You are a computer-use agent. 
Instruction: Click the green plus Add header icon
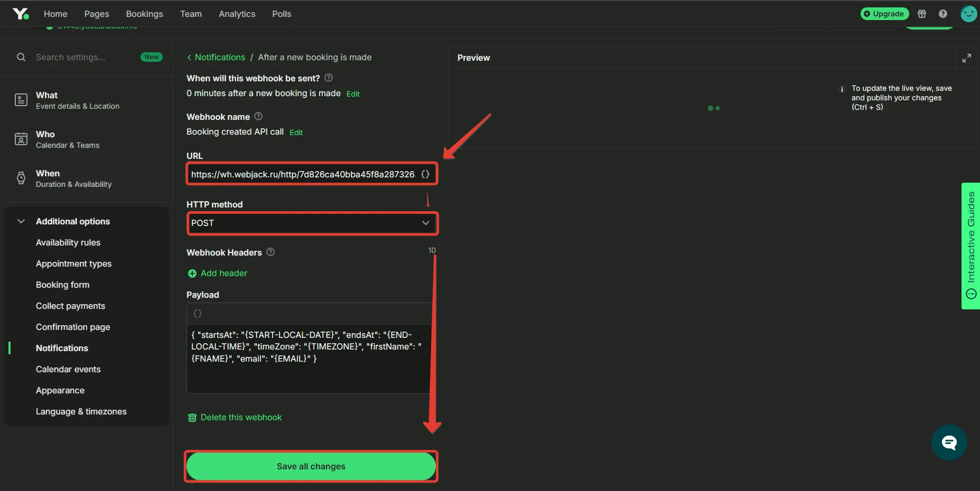(x=192, y=273)
